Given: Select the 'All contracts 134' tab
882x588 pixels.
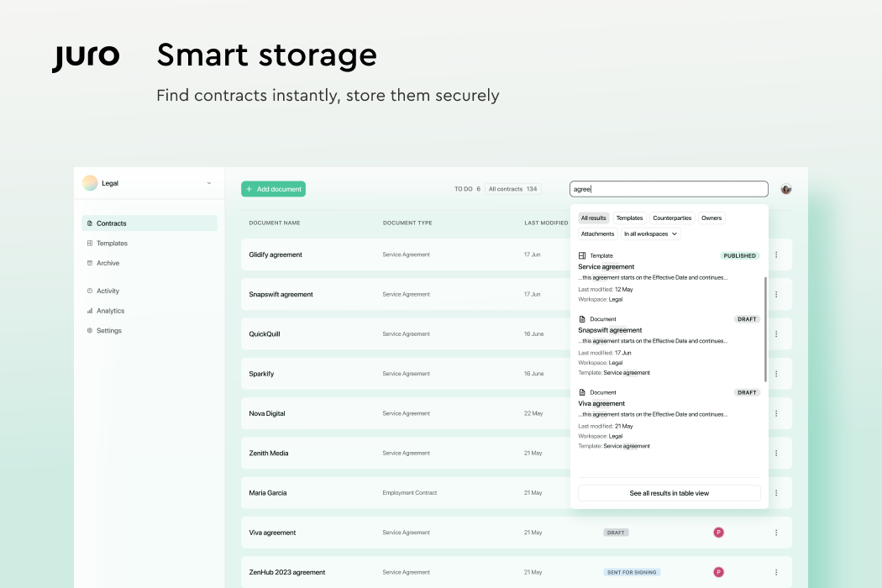Looking at the screenshot, I should pos(512,189).
